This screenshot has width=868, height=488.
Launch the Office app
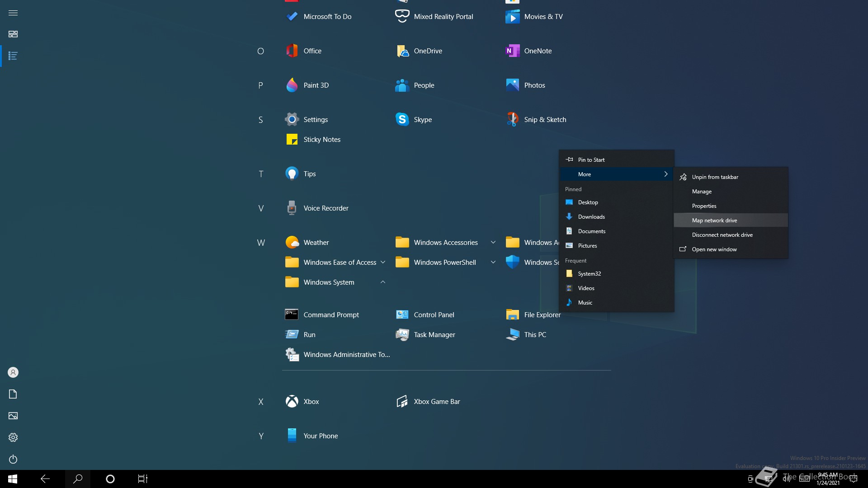coord(304,51)
